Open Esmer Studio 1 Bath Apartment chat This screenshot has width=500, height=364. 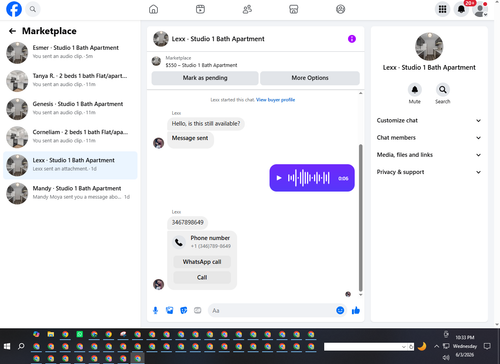[x=70, y=52]
